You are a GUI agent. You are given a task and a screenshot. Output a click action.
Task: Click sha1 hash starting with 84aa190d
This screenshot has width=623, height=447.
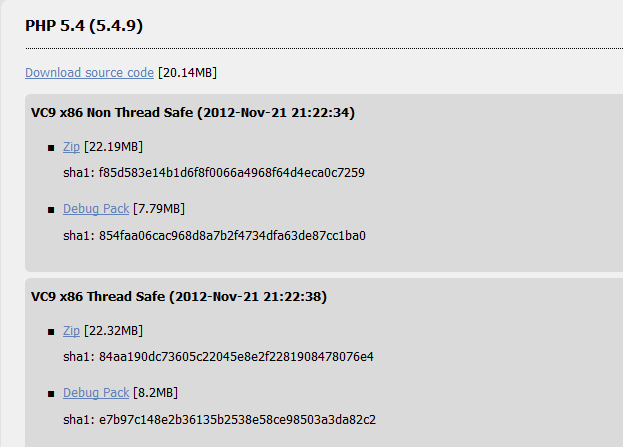[236, 357]
